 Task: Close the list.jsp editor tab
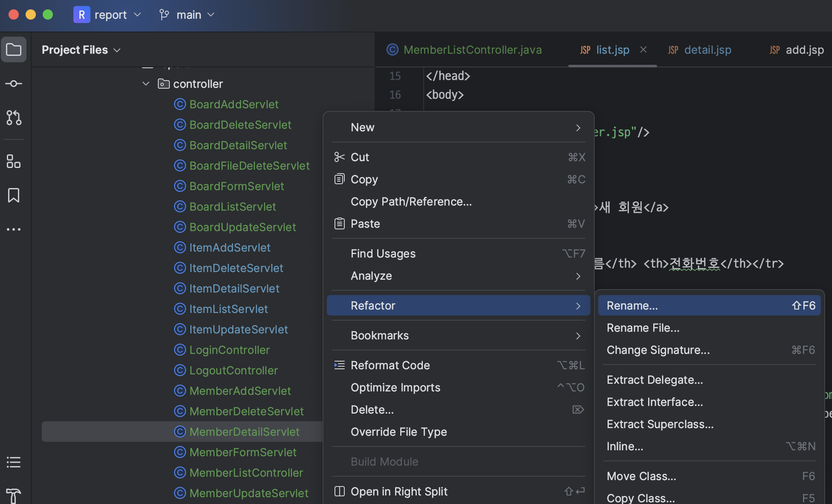point(643,50)
